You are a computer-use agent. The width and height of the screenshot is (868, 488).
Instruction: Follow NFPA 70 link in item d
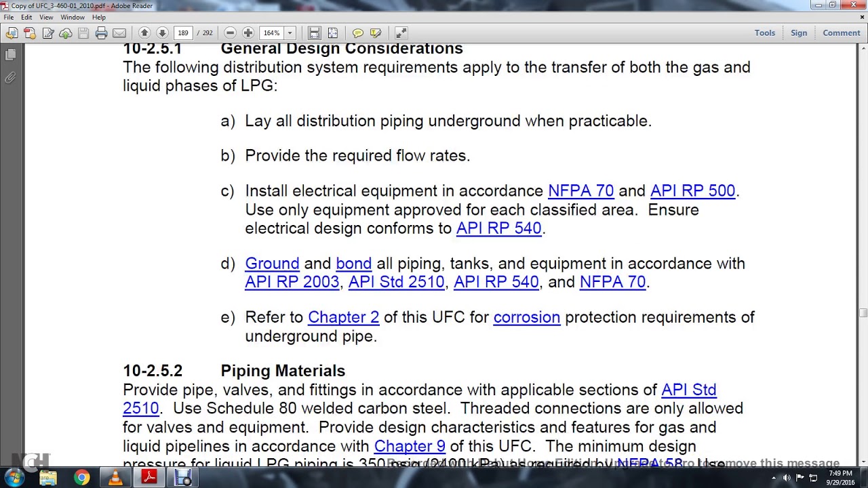tap(612, 282)
